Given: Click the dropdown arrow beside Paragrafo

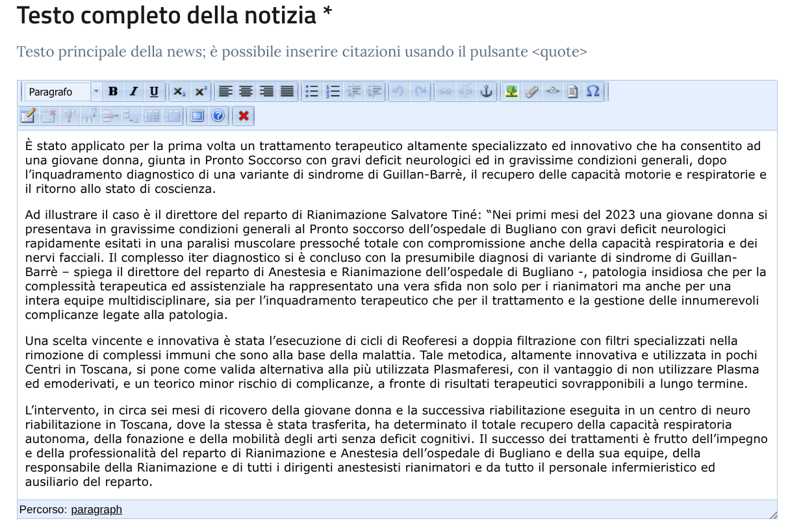Looking at the screenshot, I should (96, 92).
